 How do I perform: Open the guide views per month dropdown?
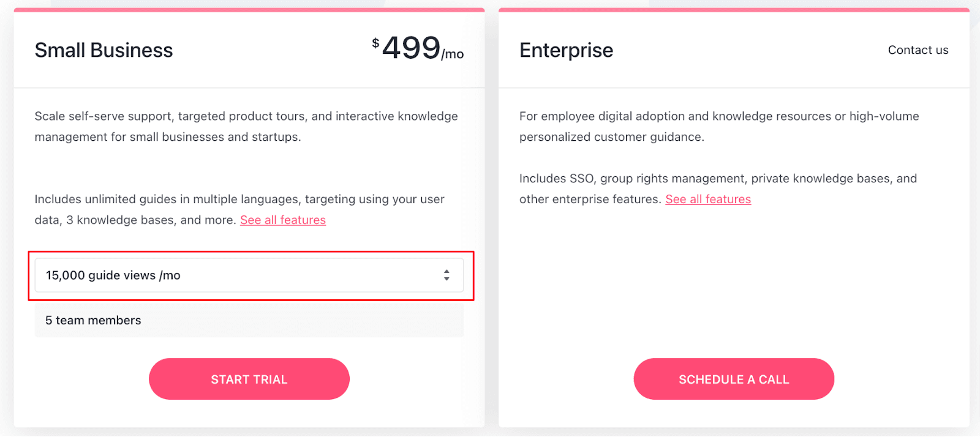tap(249, 275)
